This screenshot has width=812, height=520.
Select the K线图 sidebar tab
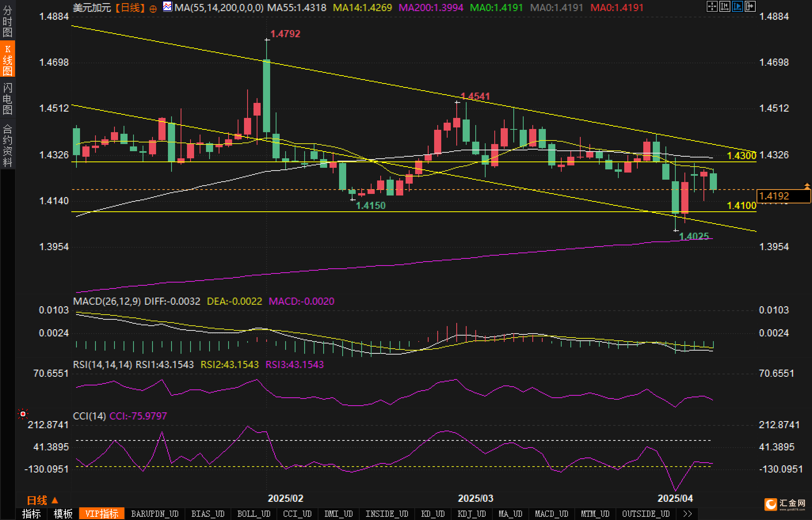[8, 59]
